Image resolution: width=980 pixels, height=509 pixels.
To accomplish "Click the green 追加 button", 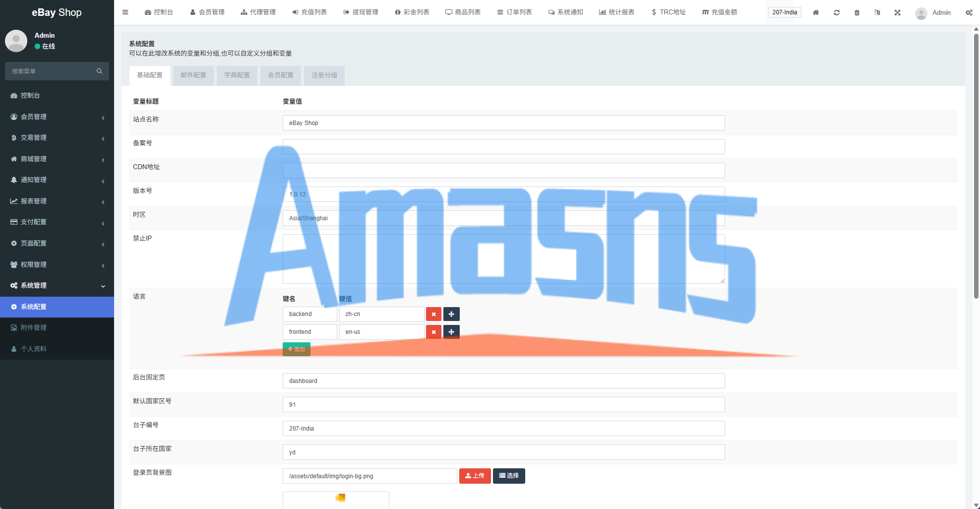I will (x=297, y=349).
